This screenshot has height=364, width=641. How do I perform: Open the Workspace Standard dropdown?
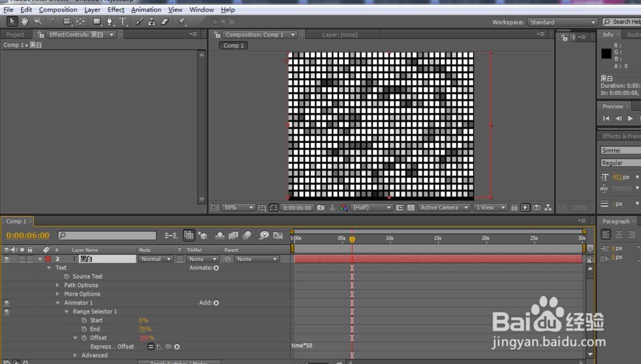point(563,22)
